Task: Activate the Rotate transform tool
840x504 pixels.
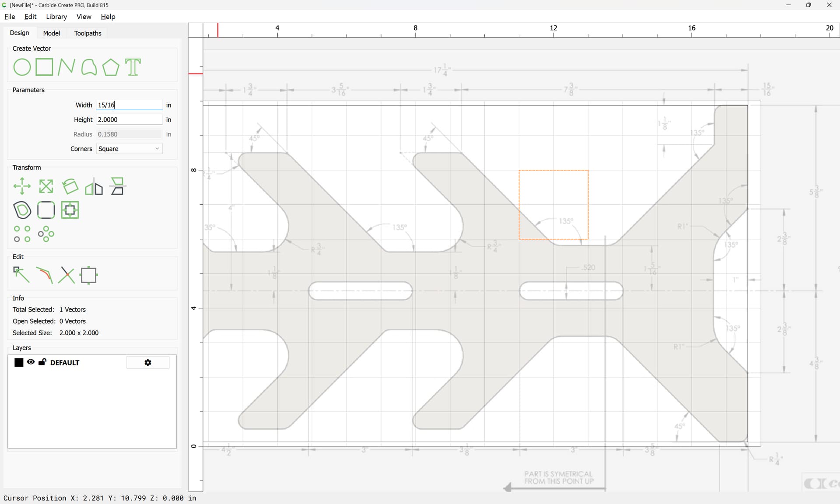Action: pos(70,186)
